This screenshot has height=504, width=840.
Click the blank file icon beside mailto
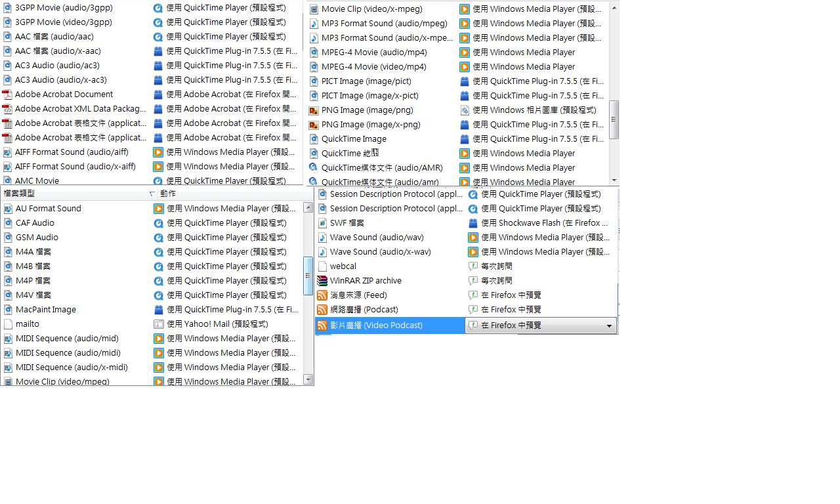pos(8,324)
